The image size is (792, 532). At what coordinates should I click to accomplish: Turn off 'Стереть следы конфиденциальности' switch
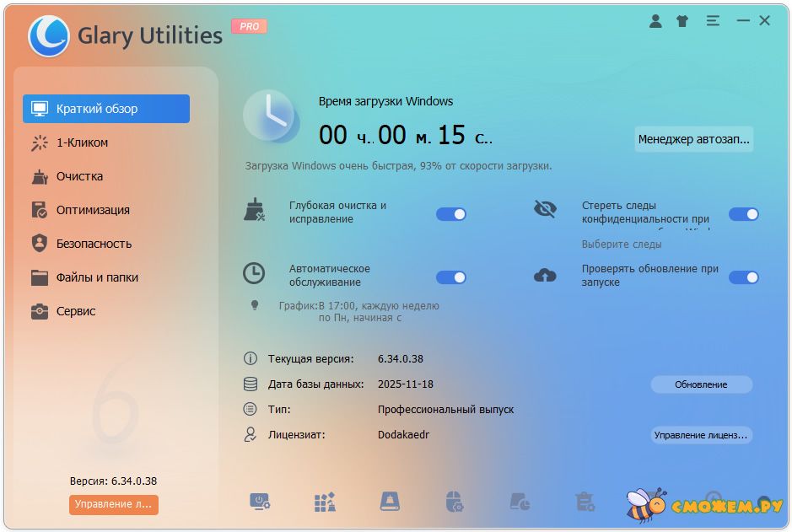click(x=743, y=214)
